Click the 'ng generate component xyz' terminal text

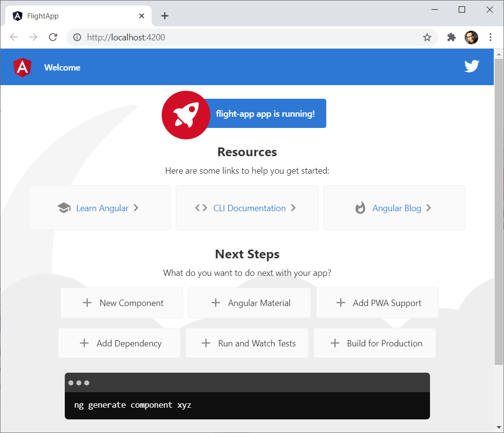tap(133, 405)
